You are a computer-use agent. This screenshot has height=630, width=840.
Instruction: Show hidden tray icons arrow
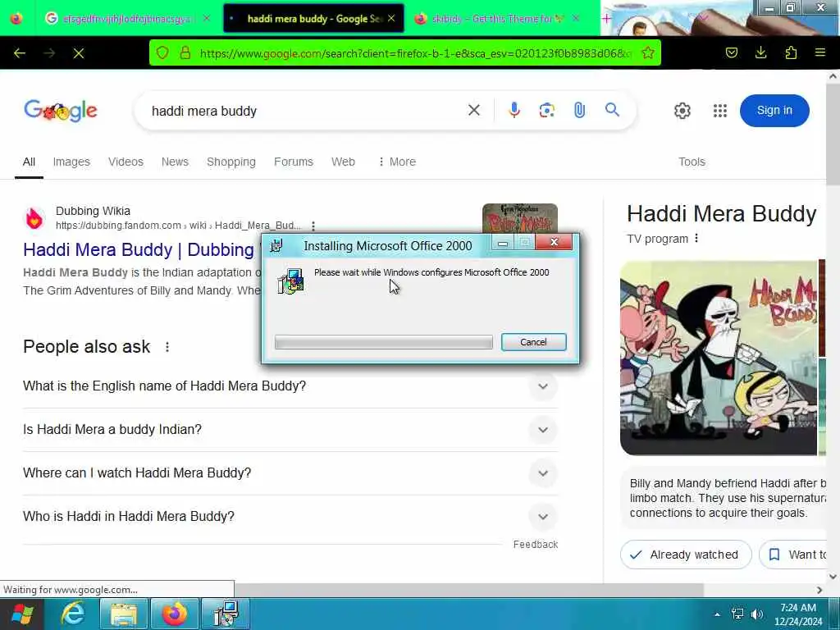(x=717, y=614)
